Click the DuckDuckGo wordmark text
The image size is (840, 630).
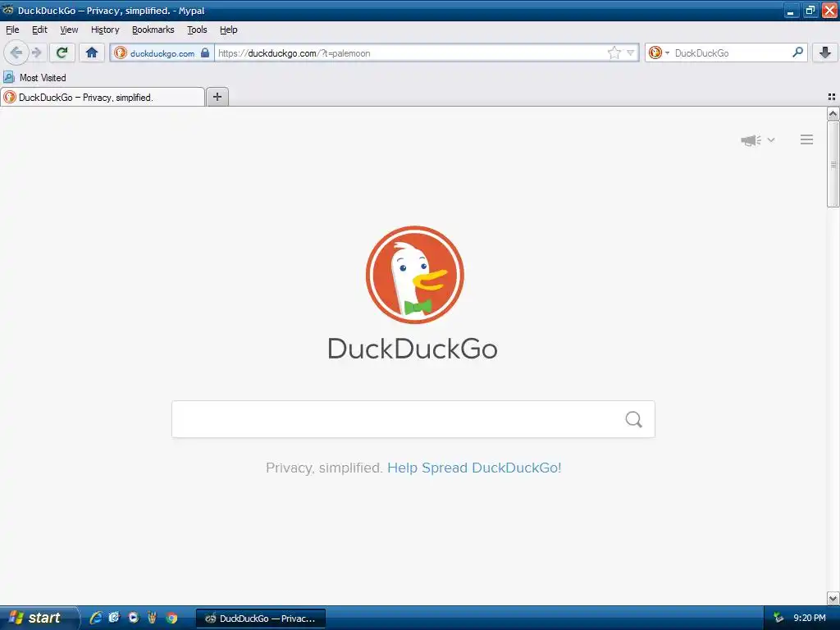(x=413, y=348)
